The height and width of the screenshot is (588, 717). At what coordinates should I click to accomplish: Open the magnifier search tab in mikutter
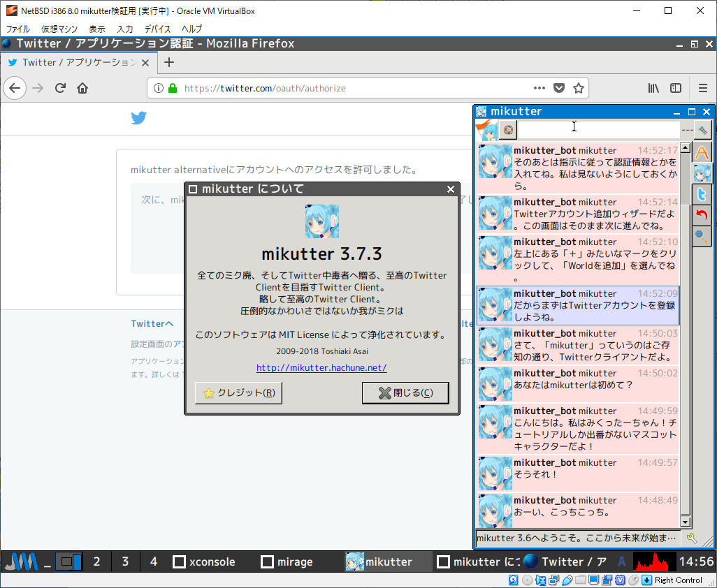pyautogui.click(x=702, y=237)
